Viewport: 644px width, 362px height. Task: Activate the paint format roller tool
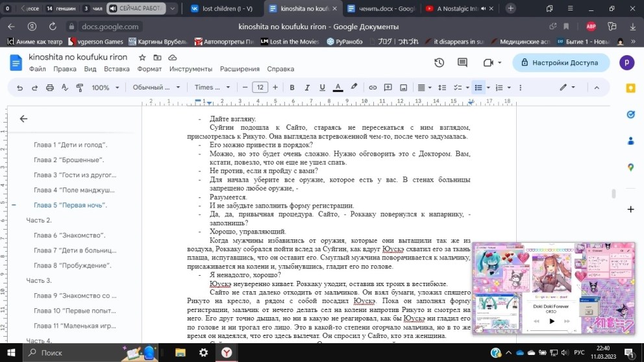[x=80, y=88]
